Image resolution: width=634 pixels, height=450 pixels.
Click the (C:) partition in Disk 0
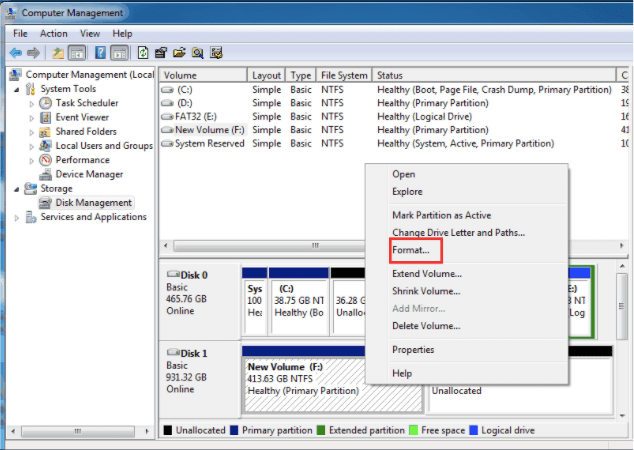(x=298, y=301)
